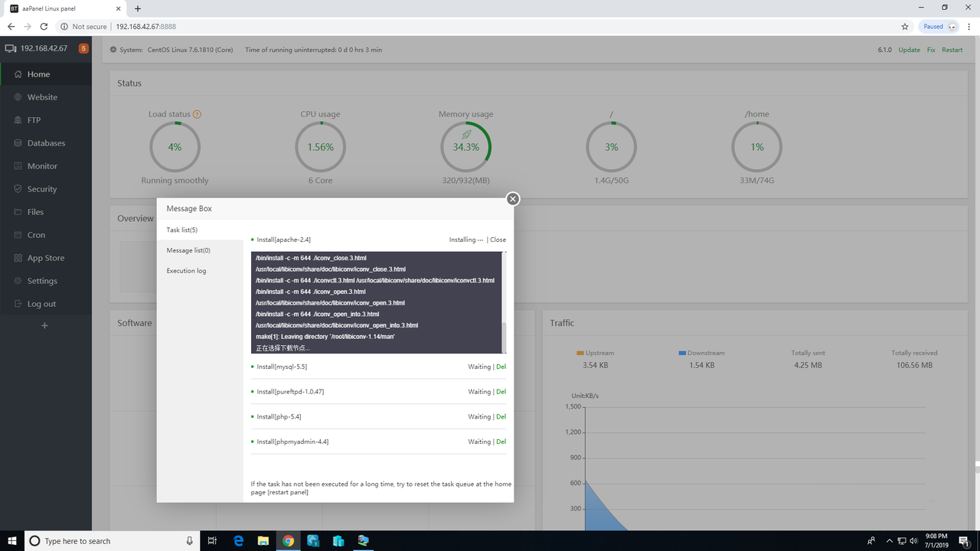Click the CPU usage 1.56% gauge

(320, 147)
